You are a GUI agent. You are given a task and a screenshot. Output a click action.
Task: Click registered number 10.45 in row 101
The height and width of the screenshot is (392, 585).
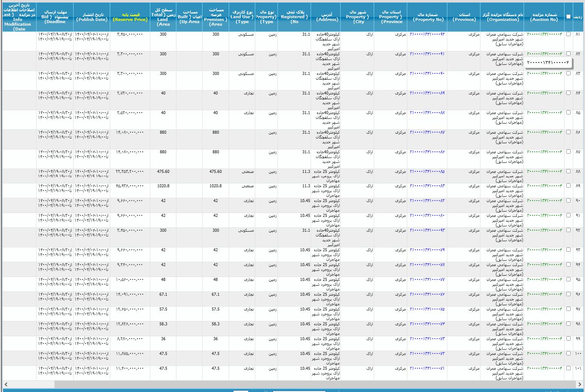(305, 368)
